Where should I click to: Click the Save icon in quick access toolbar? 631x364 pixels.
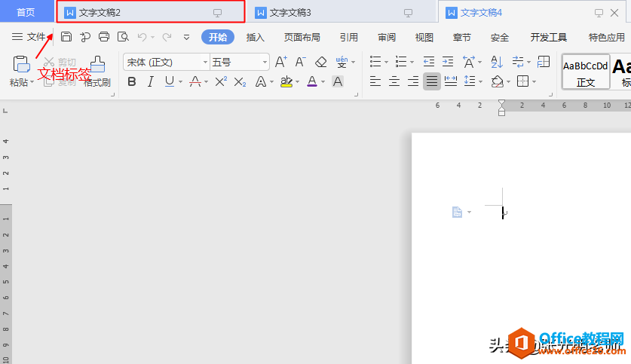(66, 37)
